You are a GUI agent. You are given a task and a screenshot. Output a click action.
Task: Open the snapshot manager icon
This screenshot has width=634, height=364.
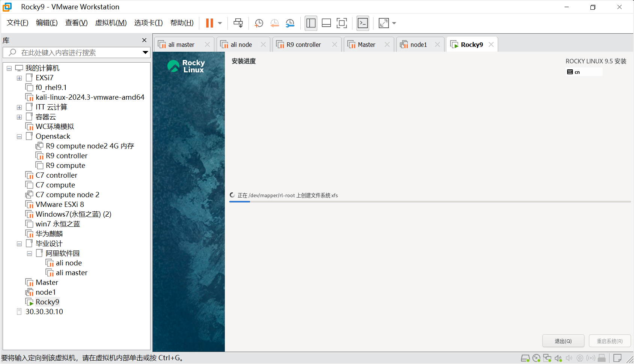pyautogui.click(x=290, y=23)
